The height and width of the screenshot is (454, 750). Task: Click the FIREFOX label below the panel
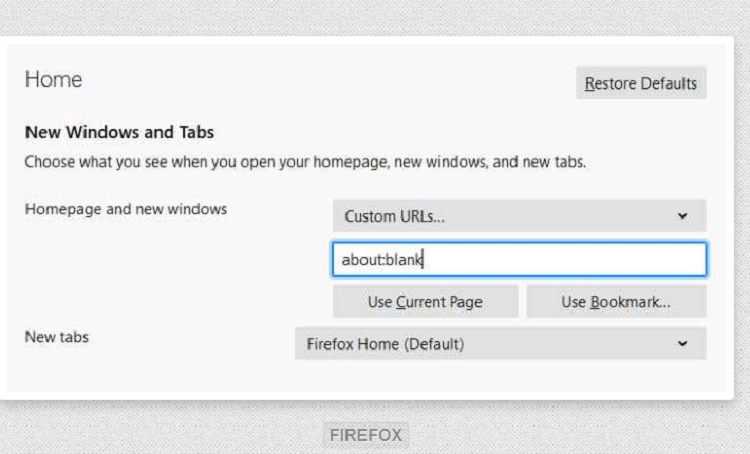coord(366,435)
